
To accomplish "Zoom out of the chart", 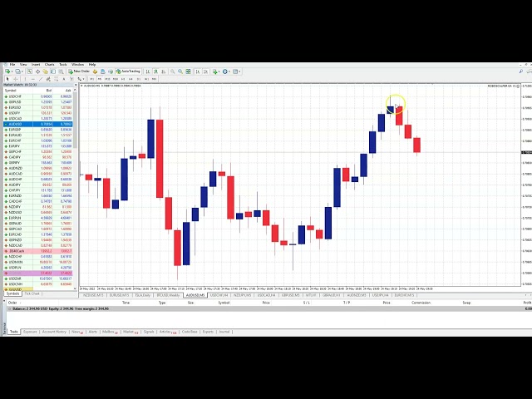I will point(180,71).
